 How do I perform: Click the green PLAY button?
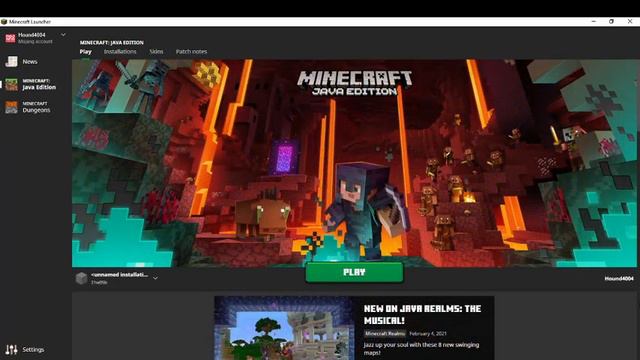354,272
